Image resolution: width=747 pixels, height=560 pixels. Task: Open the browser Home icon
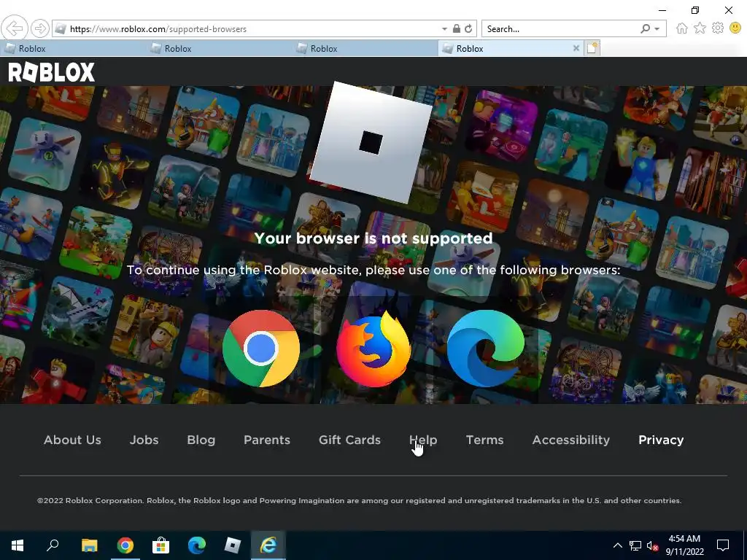(x=682, y=28)
